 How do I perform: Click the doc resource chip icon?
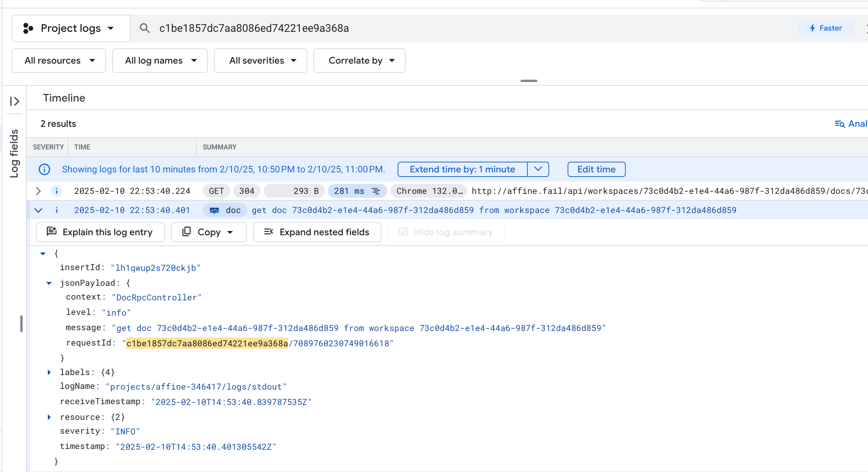point(214,210)
